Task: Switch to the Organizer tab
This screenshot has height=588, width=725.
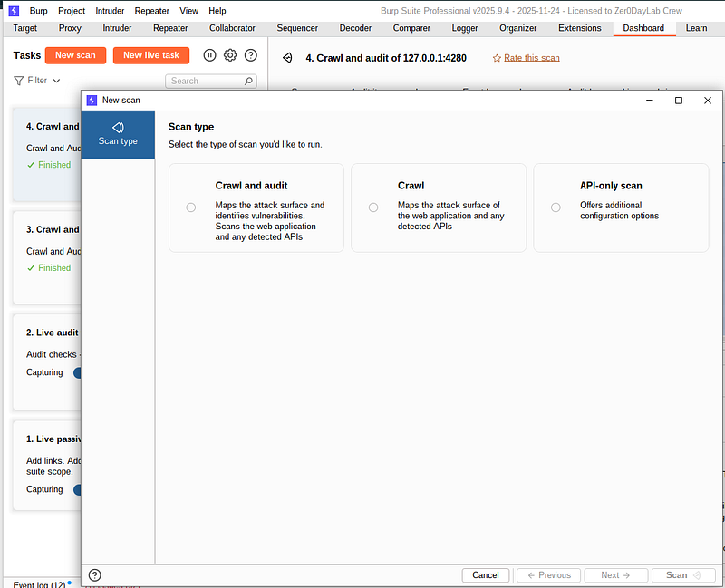Action: pos(517,28)
